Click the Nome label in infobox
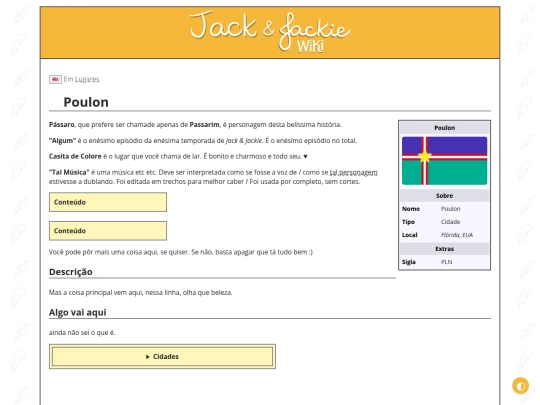 tap(411, 209)
